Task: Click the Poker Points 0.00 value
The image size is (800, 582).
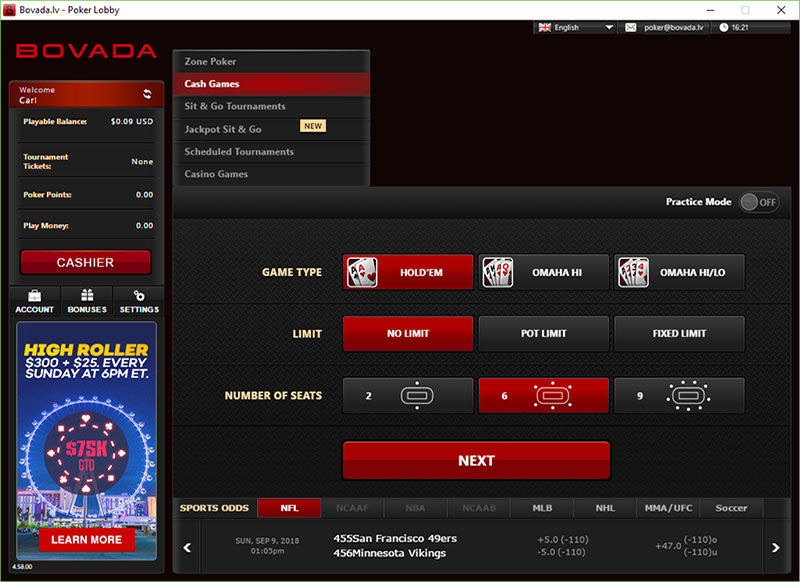Action: click(x=144, y=195)
